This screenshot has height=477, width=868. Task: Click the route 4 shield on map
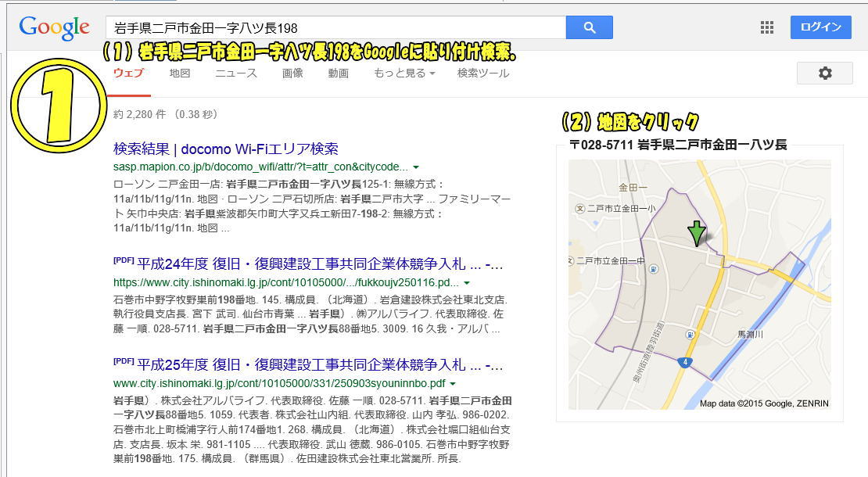(685, 363)
